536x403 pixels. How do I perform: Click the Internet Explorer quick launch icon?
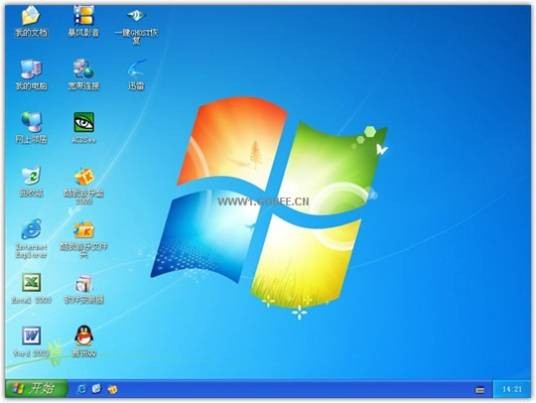tap(81, 389)
